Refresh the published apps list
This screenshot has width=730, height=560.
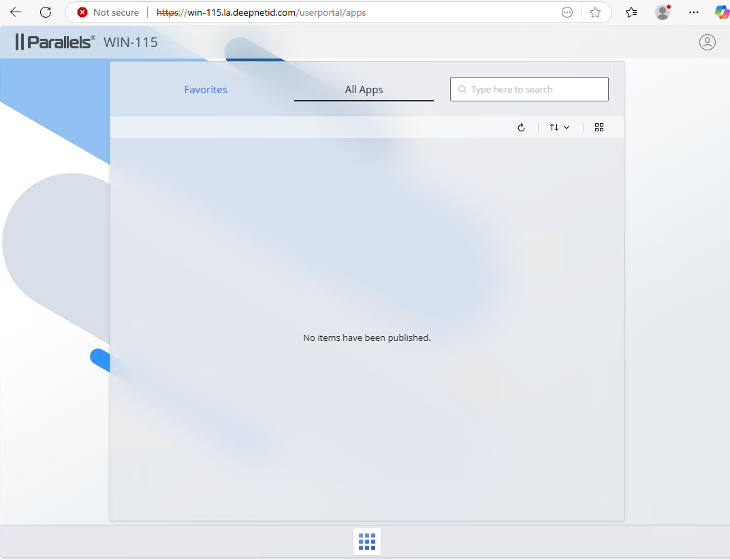[522, 127]
